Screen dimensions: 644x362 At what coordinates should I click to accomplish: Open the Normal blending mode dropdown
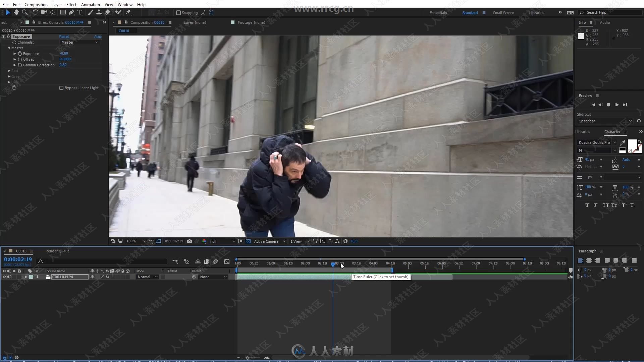tap(147, 277)
